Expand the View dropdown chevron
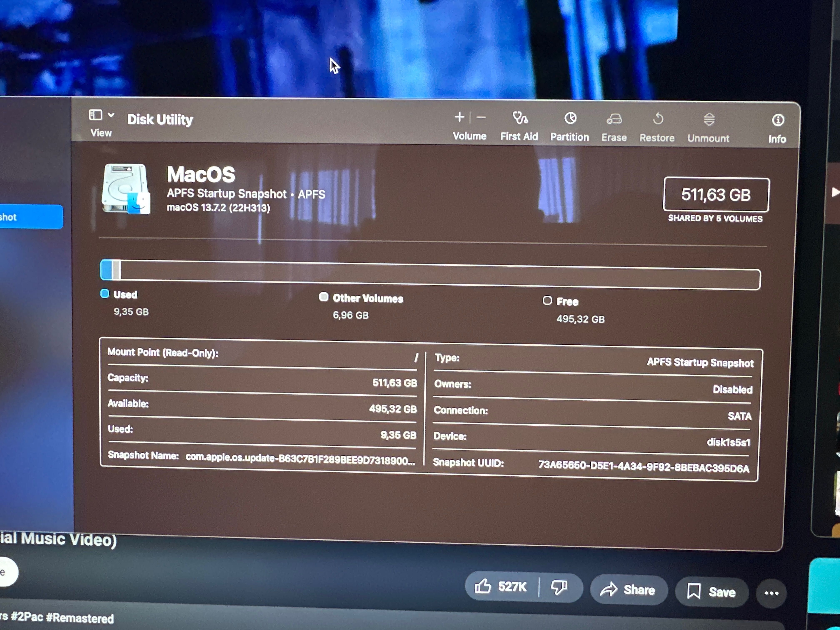This screenshot has height=630, width=840. click(111, 115)
